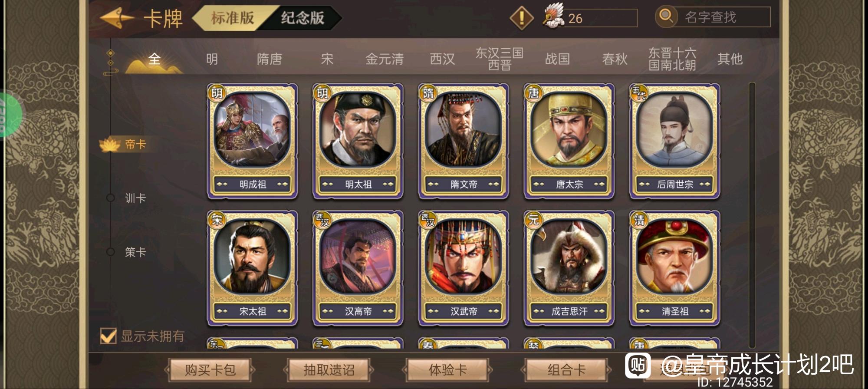Tap the 元 dynasty badge on 成吉思汗 card

tap(533, 219)
